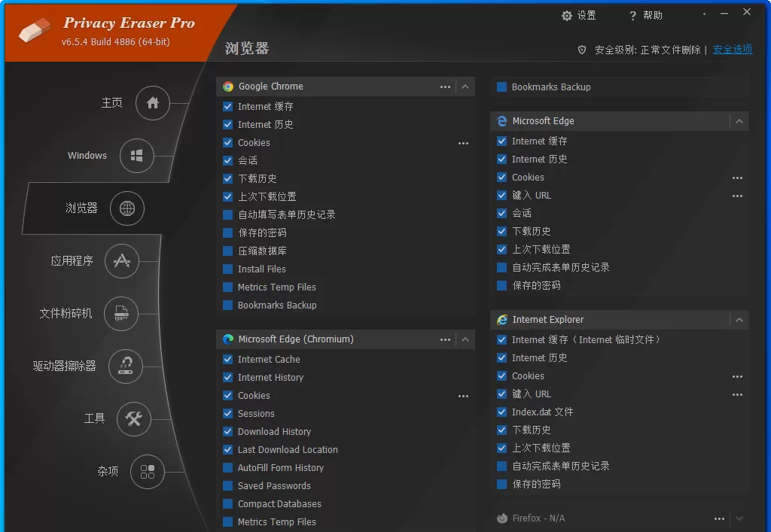771x532 pixels.
Task: Switch to the 应用程序 tab
Action: click(72, 261)
